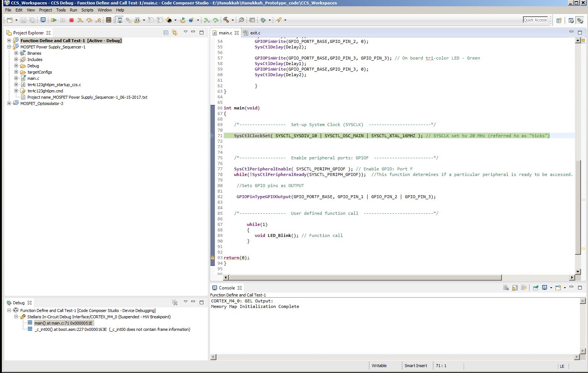Click the hammer Build icon
This screenshot has height=373, width=588.
(226, 20)
